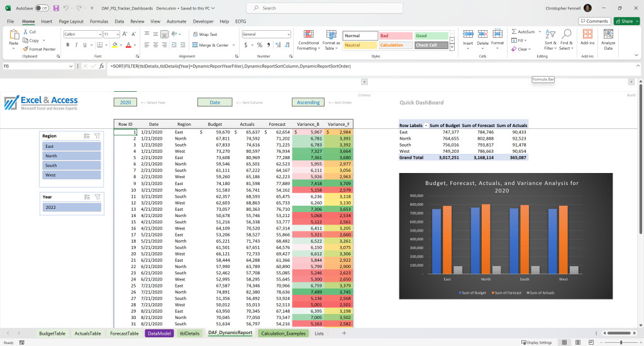Apply Comma Style format
The width and height of the screenshot is (644, 346).
coord(269,45)
